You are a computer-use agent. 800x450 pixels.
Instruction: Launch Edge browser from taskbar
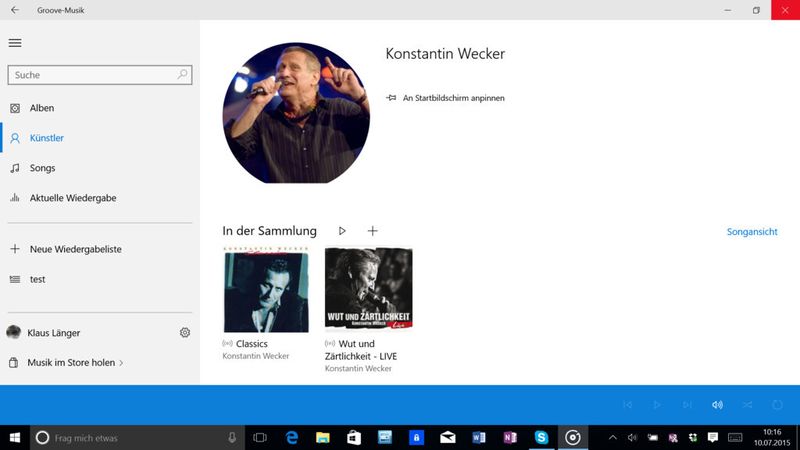coord(291,438)
